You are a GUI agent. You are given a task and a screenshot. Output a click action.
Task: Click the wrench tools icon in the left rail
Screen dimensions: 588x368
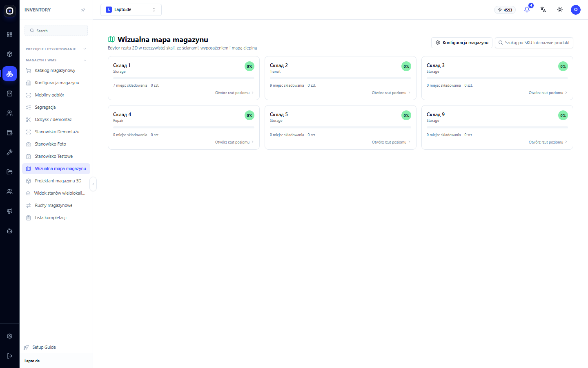(x=10, y=152)
